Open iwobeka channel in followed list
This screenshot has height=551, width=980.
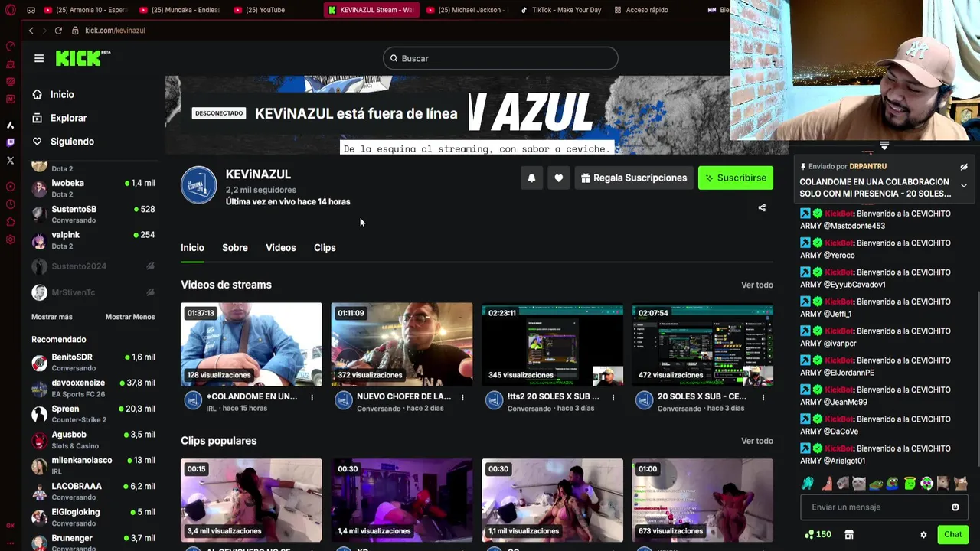tap(93, 188)
